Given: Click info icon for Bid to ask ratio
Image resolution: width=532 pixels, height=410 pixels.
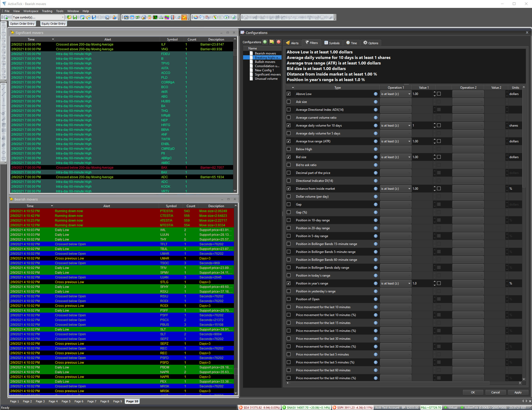Looking at the screenshot, I should click(375, 165).
